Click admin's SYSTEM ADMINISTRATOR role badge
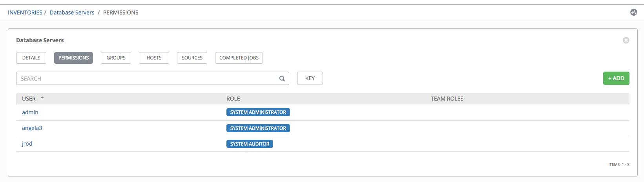 tap(258, 112)
